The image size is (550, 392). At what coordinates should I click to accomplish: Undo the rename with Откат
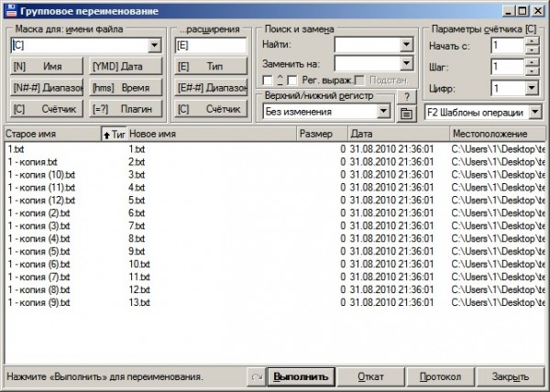pos(370,377)
